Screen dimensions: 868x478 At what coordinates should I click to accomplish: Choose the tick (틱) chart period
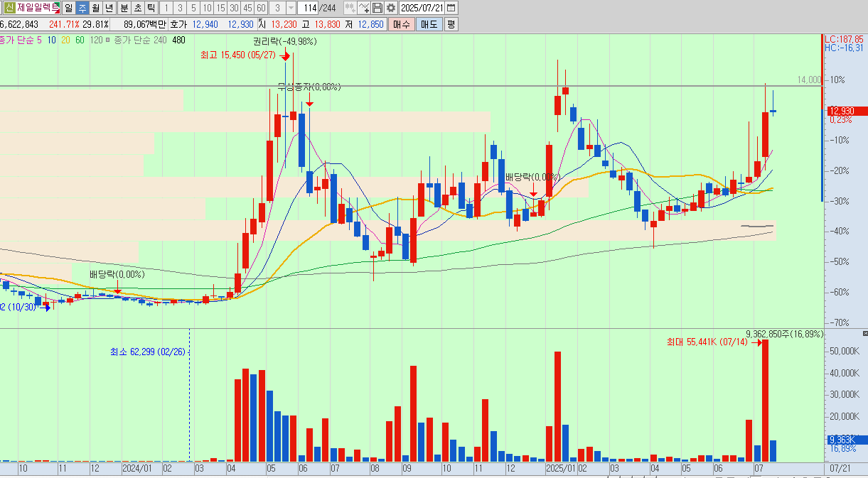[x=151, y=8]
